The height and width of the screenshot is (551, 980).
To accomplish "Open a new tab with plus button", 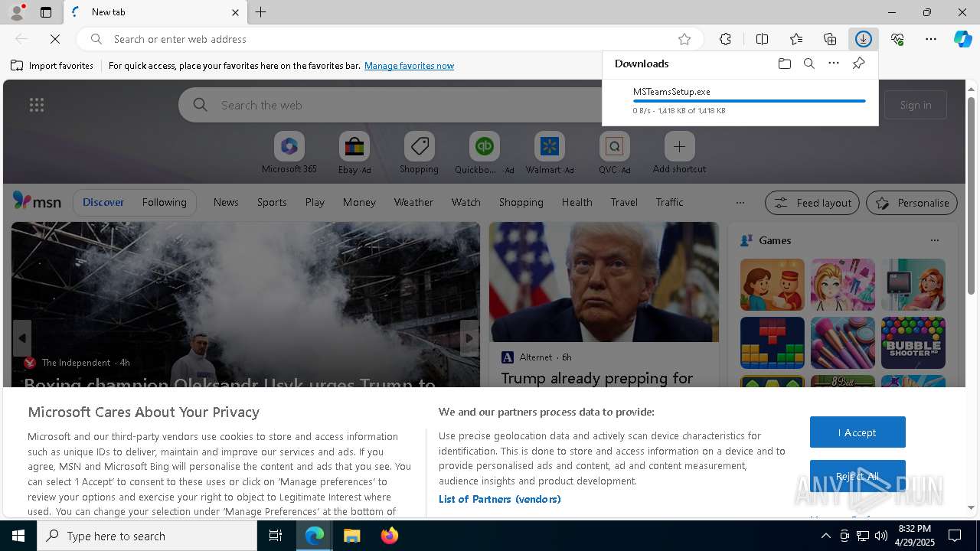I will 261,12.
